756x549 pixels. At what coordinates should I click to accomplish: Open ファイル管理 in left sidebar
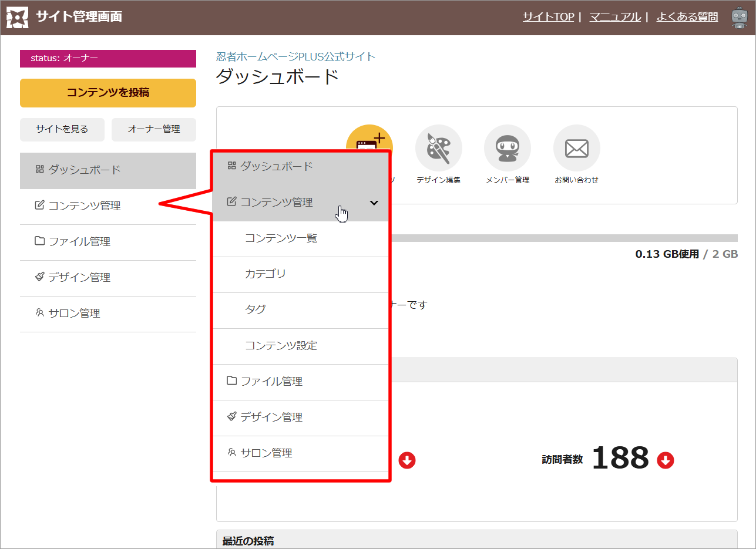(79, 242)
